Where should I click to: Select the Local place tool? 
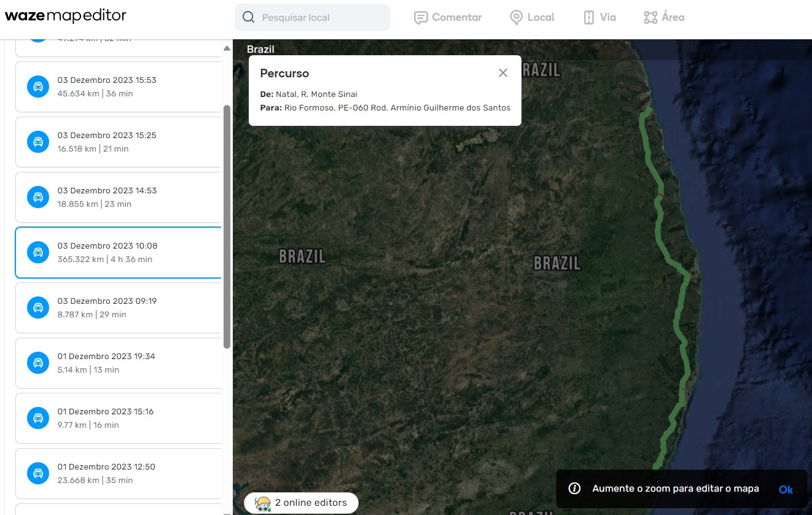pos(533,17)
